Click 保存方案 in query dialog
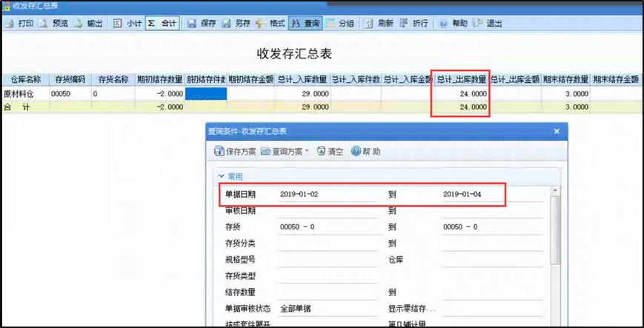 pos(235,152)
